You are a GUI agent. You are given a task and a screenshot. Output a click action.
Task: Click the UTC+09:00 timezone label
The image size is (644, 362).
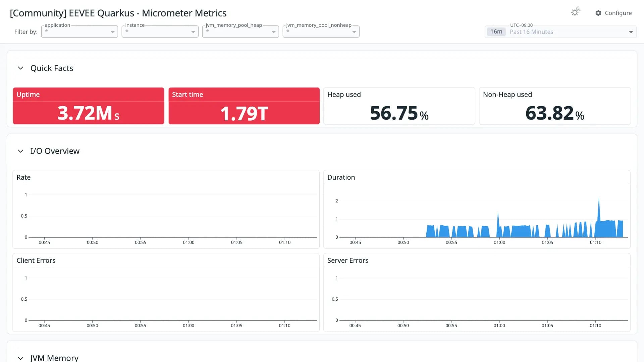click(x=521, y=25)
